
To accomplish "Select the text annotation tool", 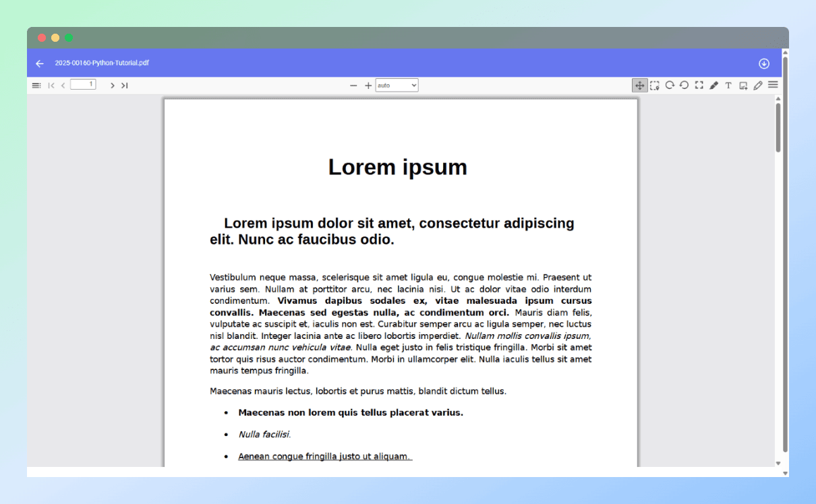I will coord(728,85).
